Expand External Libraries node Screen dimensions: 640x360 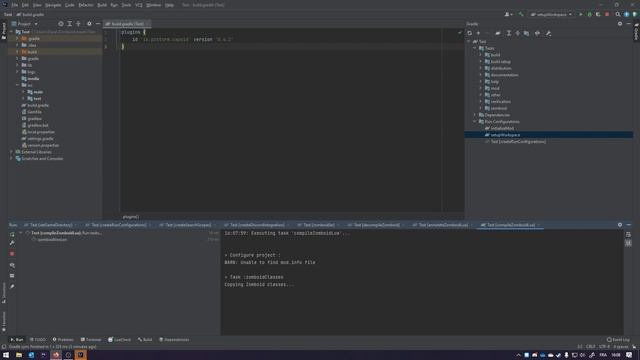[x=11, y=152]
